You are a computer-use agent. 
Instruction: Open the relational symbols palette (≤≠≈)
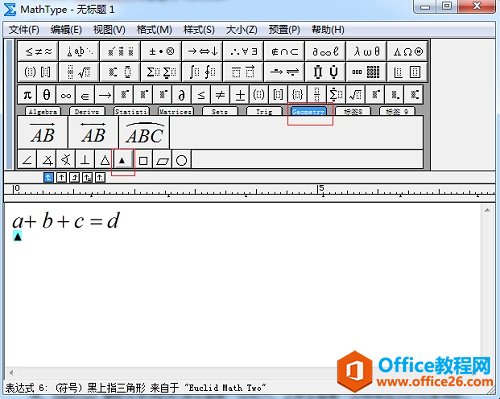38,51
